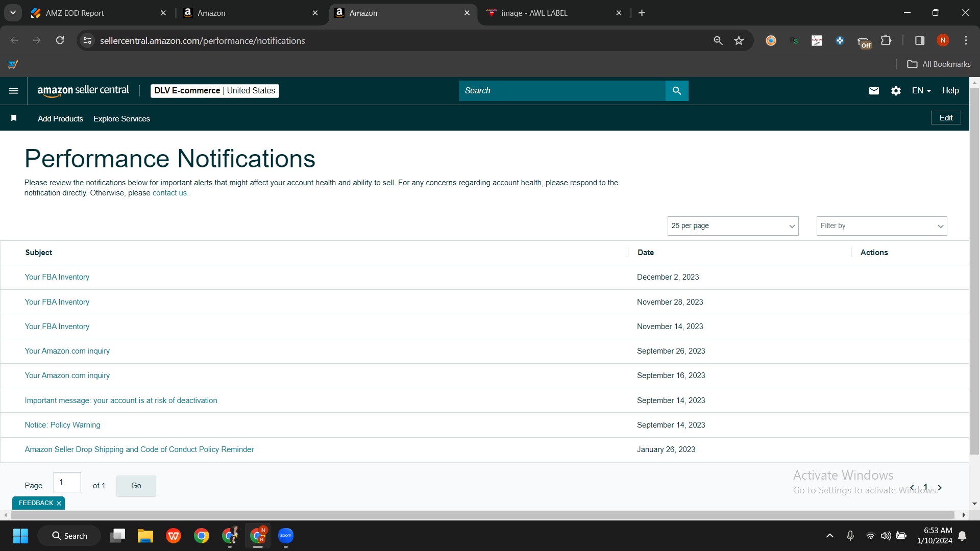This screenshot has height=551, width=980.
Task: Open the Filter by dropdown
Action: (x=882, y=226)
